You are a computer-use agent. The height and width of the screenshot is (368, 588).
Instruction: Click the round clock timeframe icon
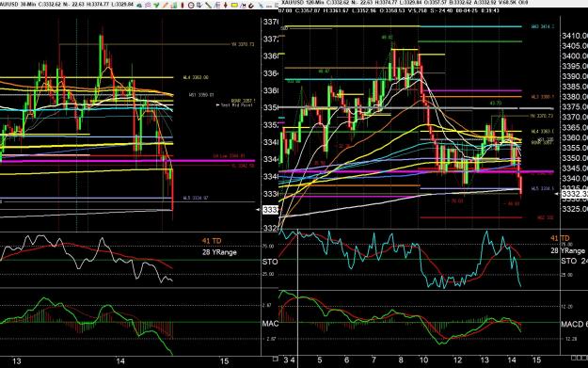190,6
